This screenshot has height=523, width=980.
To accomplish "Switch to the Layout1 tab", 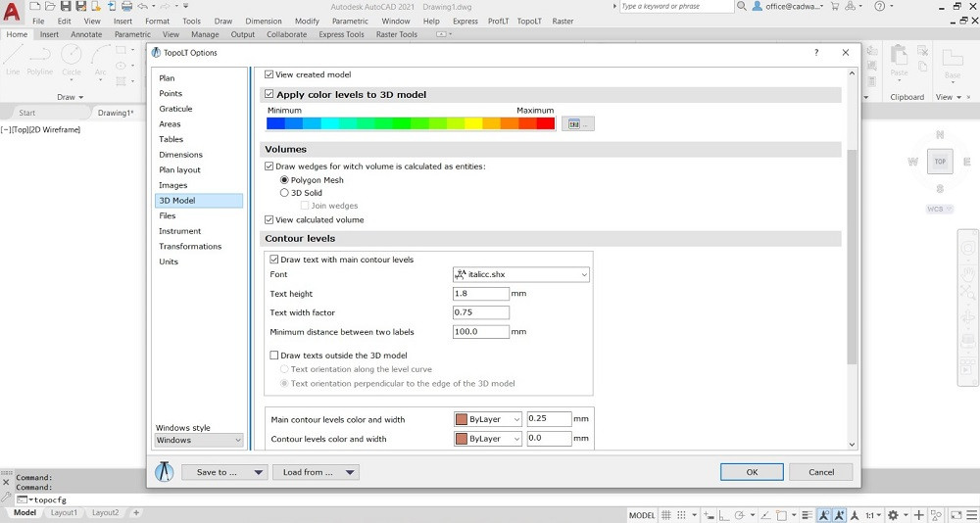I will (x=64, y=512).
